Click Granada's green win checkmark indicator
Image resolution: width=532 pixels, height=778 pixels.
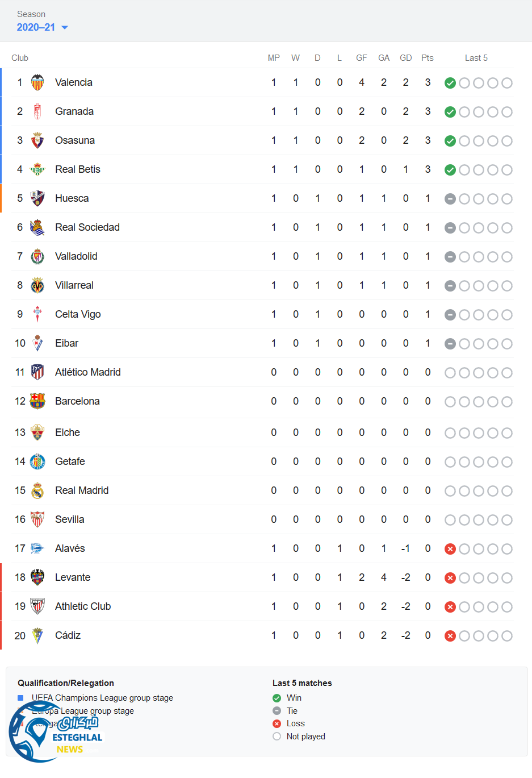(450, 112)
